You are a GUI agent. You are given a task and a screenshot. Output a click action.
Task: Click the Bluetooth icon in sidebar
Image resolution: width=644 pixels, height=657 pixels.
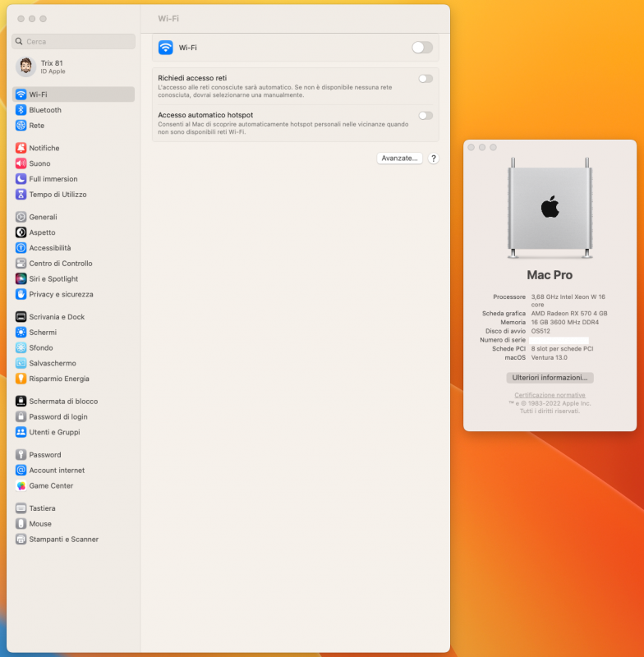(21, 110)
